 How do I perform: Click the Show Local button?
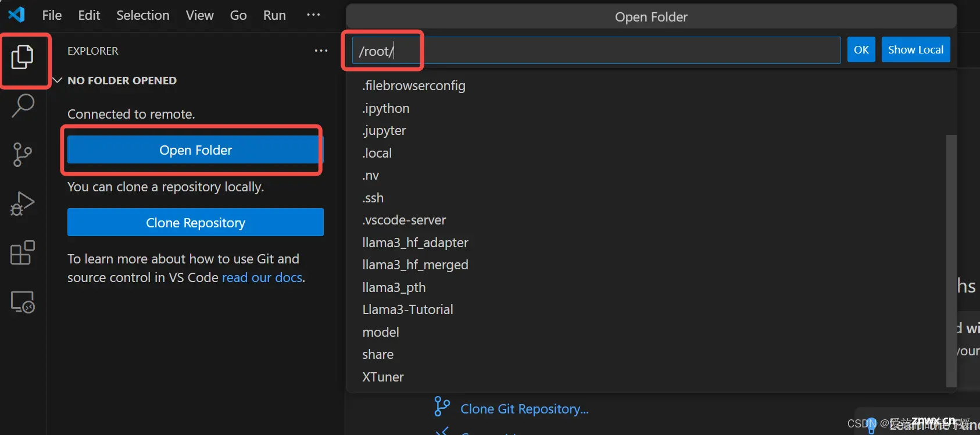[x=915, y=50]
